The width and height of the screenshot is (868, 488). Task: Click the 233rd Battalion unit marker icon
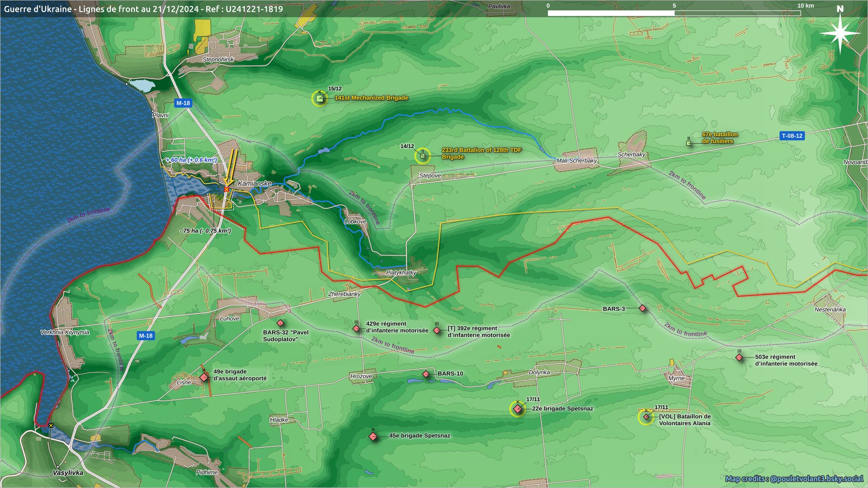pyautogui.click(x=423, y=156)
